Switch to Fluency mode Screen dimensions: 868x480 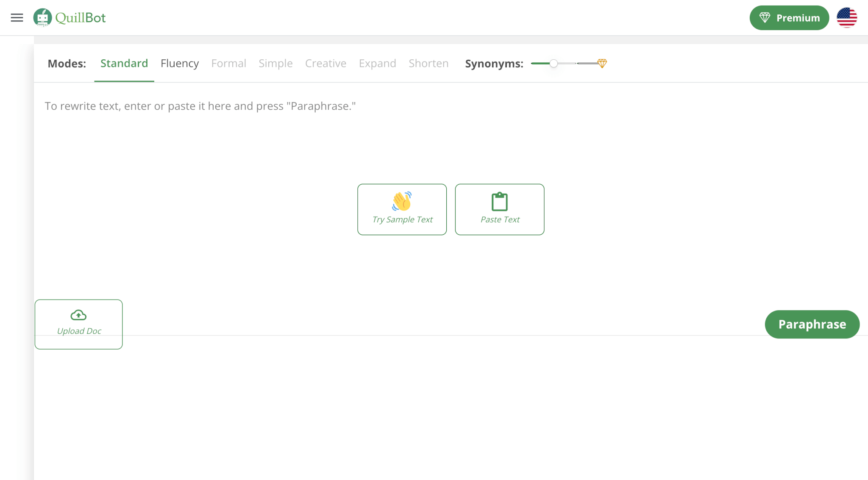(x=180, y=64)
